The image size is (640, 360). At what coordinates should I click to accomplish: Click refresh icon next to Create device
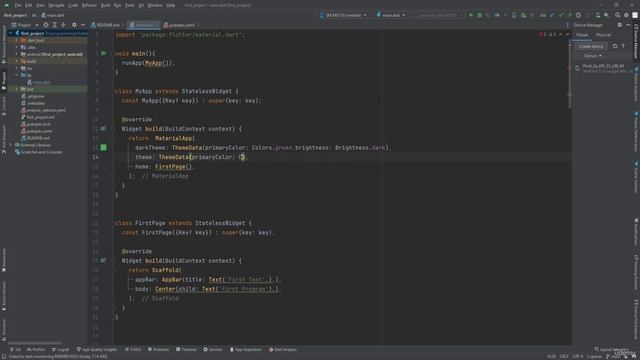[x=615, y=46]
